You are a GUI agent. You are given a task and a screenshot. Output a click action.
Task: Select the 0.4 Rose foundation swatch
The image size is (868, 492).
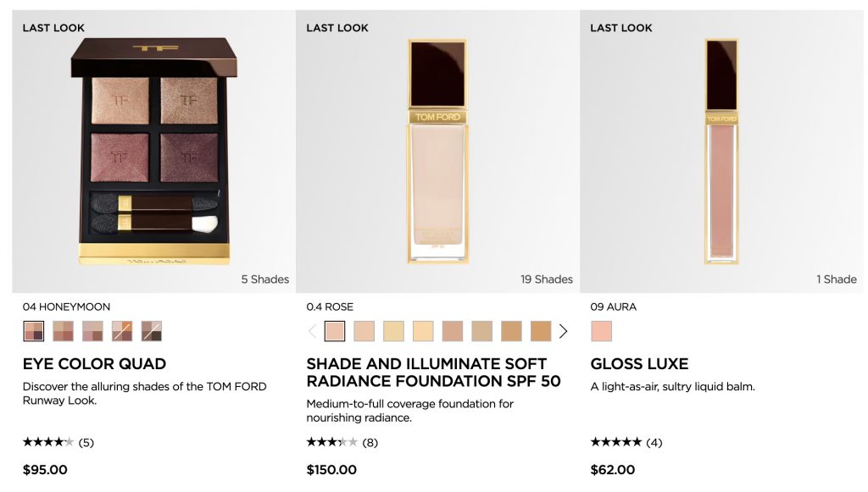coord(335,331)
